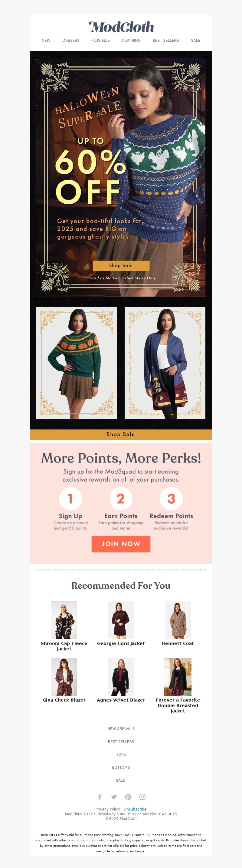Open NEW ARRIVALS footer link

(x=121, y=728)
